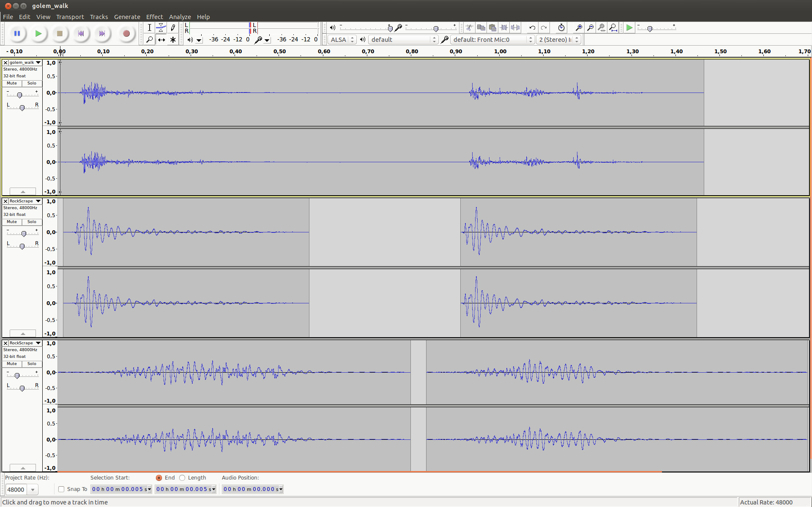This screenshot has height=507, width=812.
Task: Solo the first RockScrape track
Action: (32, 222)
